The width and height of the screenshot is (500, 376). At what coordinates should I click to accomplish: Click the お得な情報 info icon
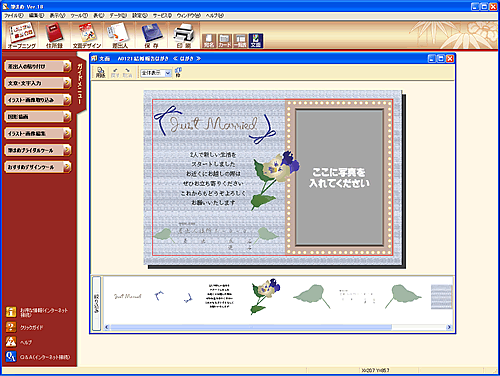(x=11, y=312)
